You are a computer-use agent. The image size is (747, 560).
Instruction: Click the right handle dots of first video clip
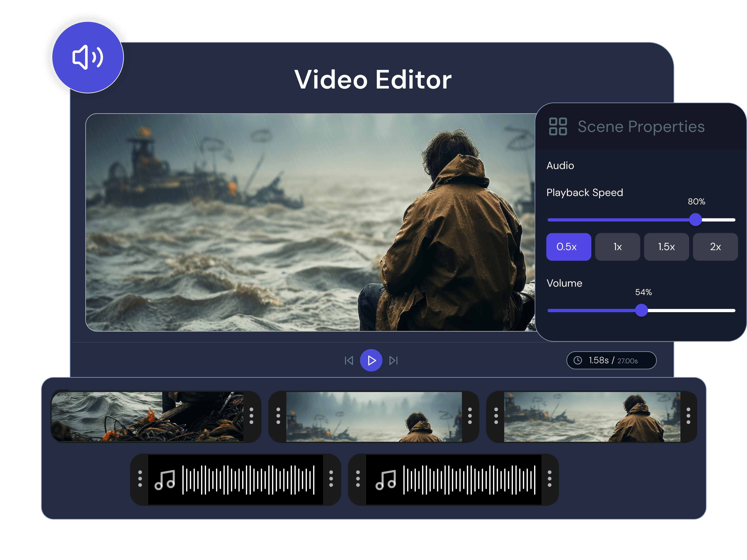[x=251, y=415]
